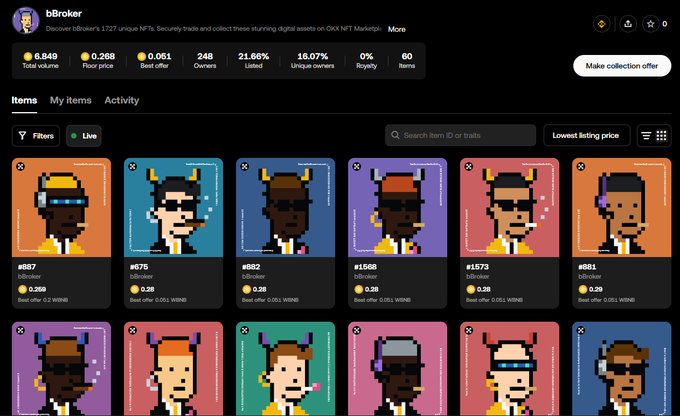This screenshot has width=680, height=416.
Task: Click the bBroker collection avatar
Action: pyautogui.click(x=26, y=20)
